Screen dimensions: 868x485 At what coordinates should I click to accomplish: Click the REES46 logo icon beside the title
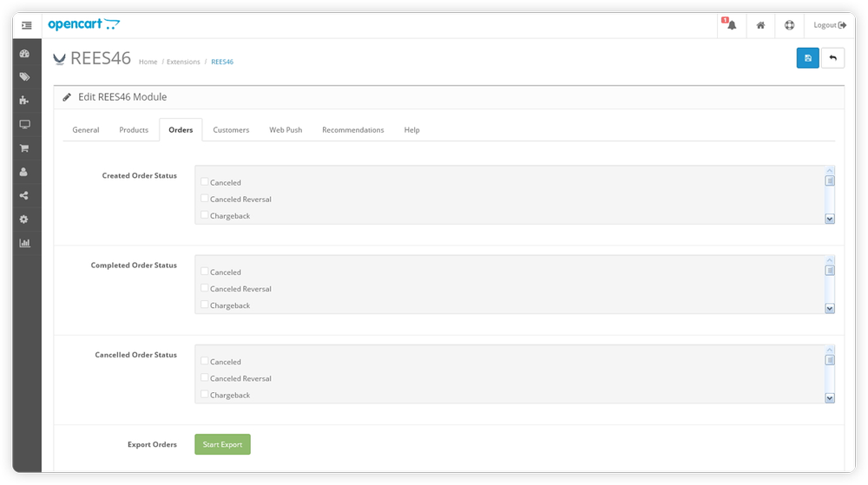59,59
